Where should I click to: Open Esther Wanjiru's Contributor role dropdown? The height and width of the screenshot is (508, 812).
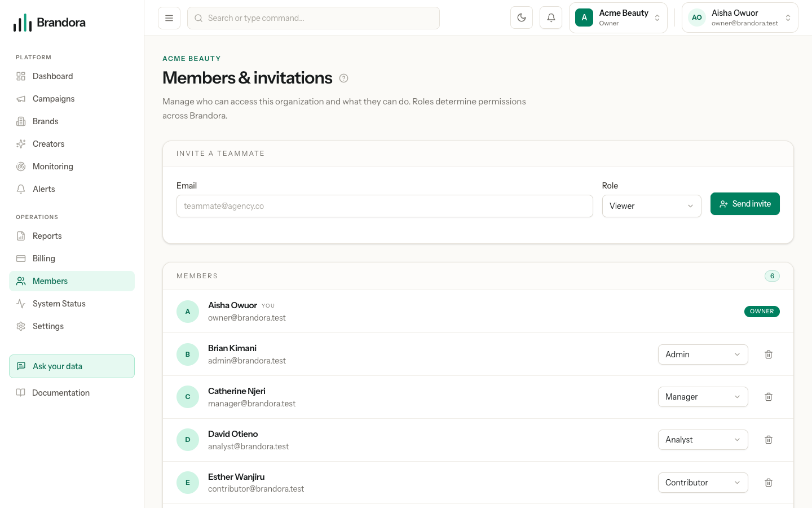coord(703,483)
